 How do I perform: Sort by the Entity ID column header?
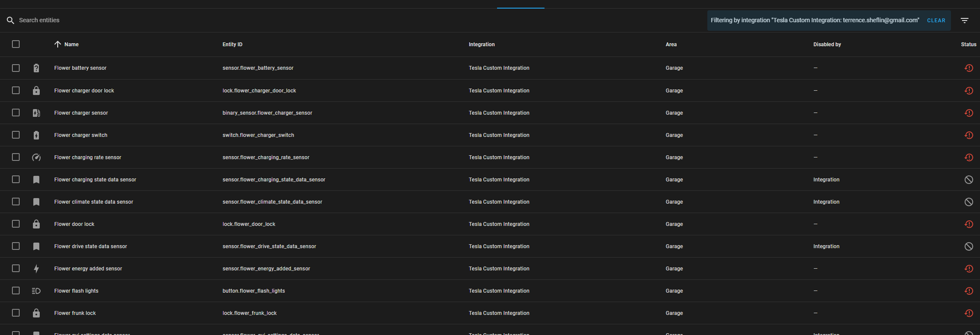pyautogui.click(x=232, y=44)
